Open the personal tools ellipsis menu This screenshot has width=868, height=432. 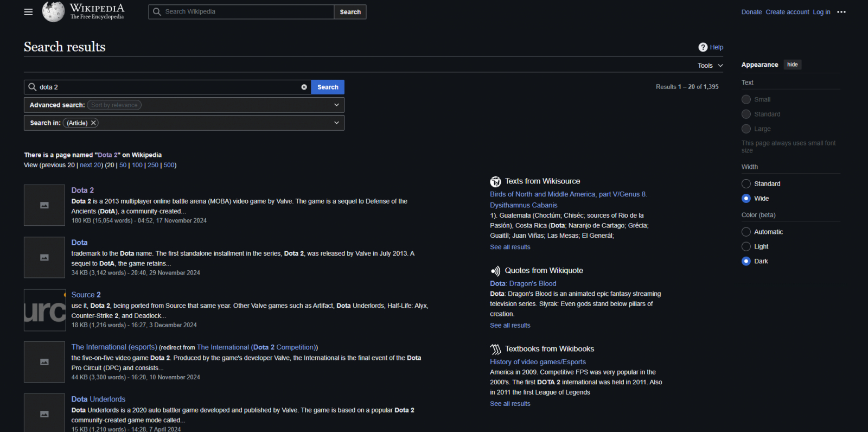point(841,12)
